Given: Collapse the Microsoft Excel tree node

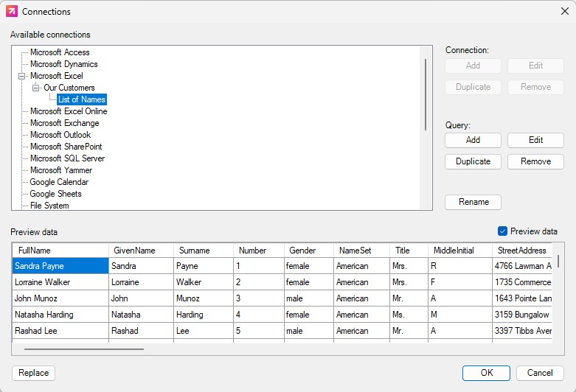Looking at the screenshot, I should coord(22,76).
